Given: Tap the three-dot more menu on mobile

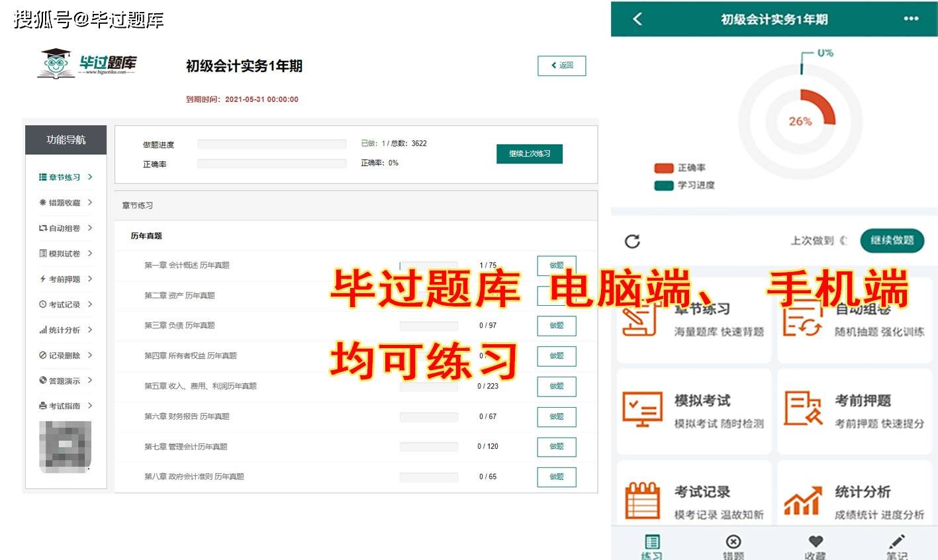Looking at the screenshot, I should click(x=912, y=19).
